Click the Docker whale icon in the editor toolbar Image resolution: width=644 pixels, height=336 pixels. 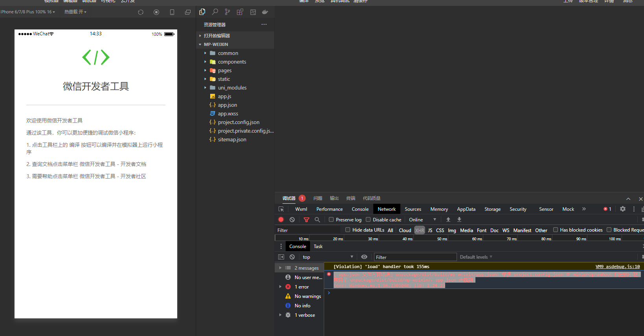tap(265, 12)
